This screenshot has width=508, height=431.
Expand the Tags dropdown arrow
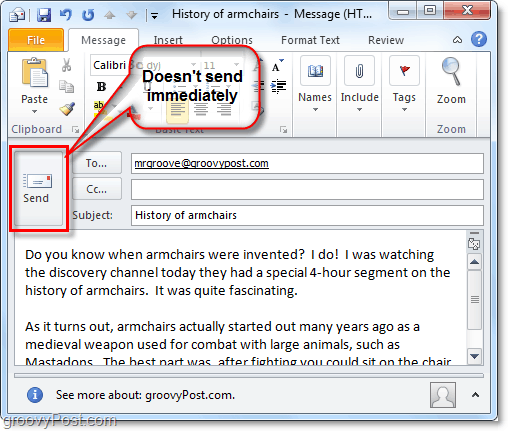coord(404,110)
